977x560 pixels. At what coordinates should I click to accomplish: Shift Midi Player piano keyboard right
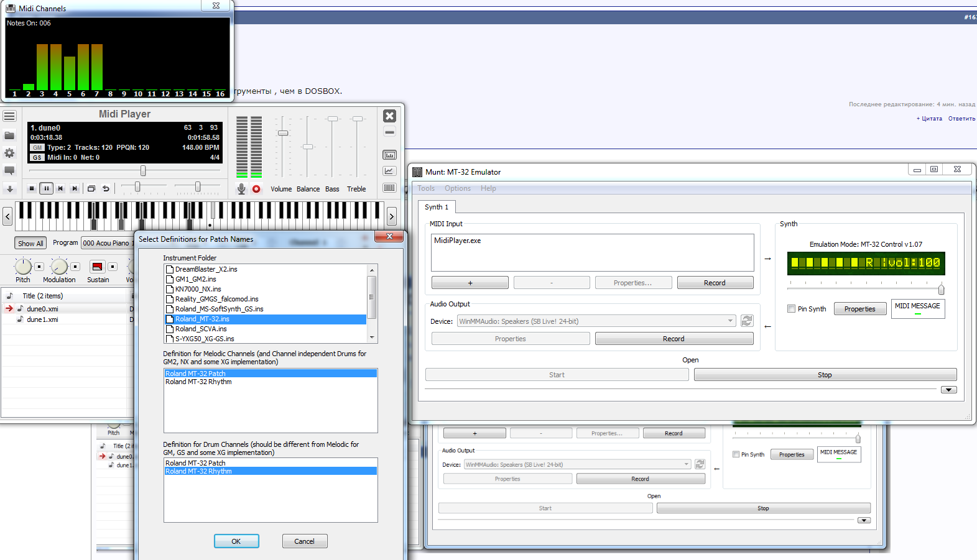[392, 216]
